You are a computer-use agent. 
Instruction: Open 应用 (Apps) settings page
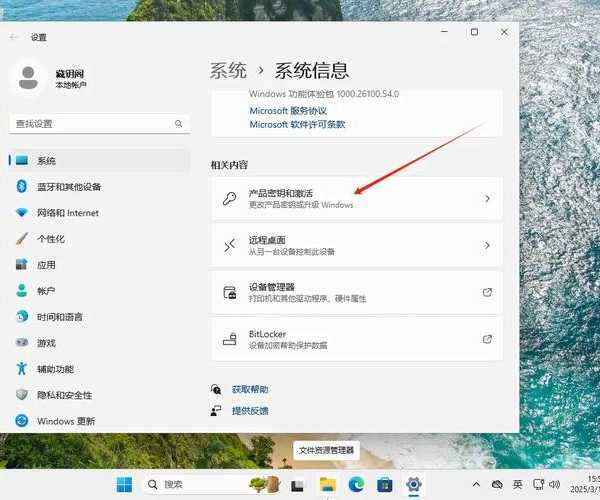pos(46,265)
